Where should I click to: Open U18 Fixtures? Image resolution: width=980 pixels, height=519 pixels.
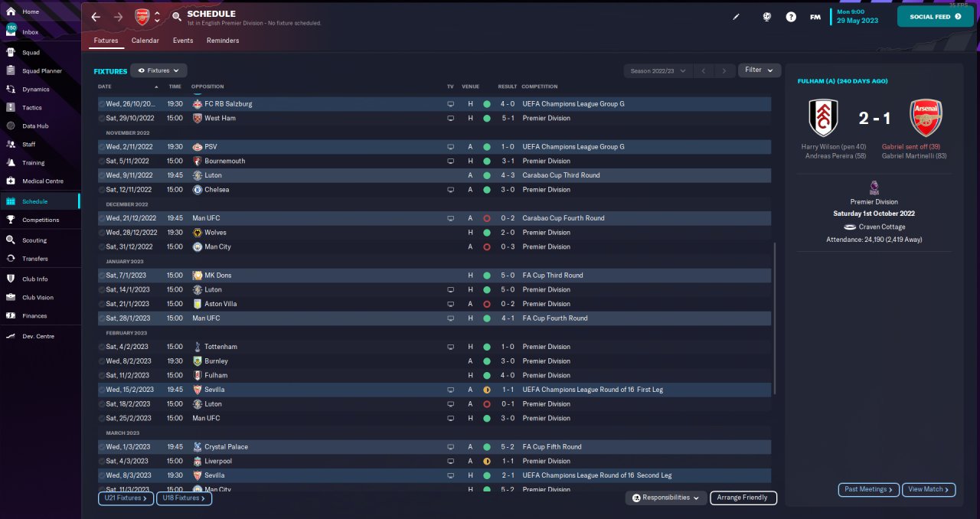[184, 498]
